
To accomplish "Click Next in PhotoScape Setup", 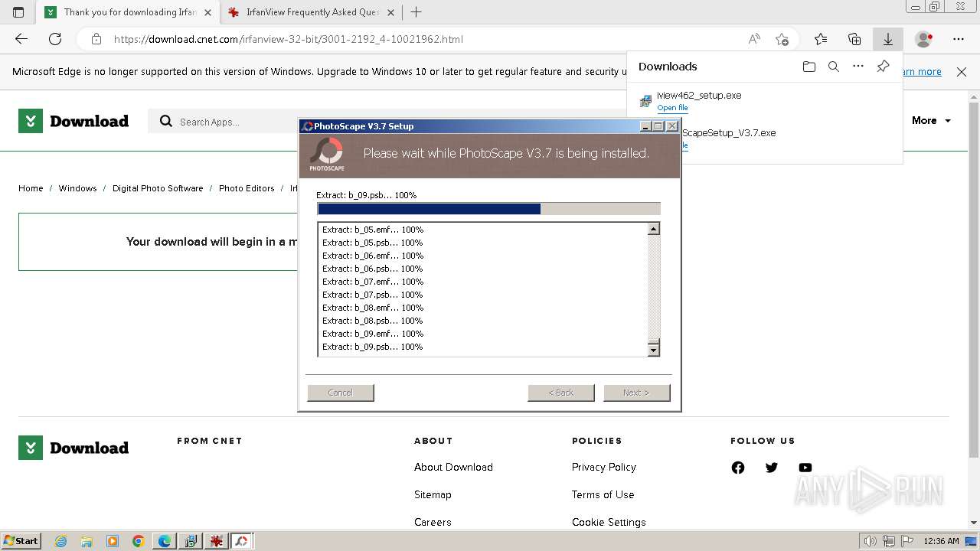I will (637, 393).
